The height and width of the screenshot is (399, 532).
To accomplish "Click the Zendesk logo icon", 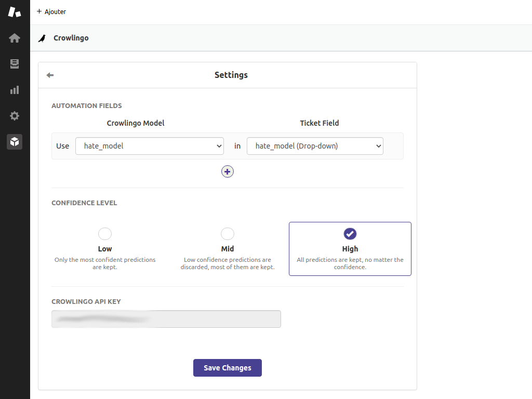I will pyautogui.click(x=15, y=12).
